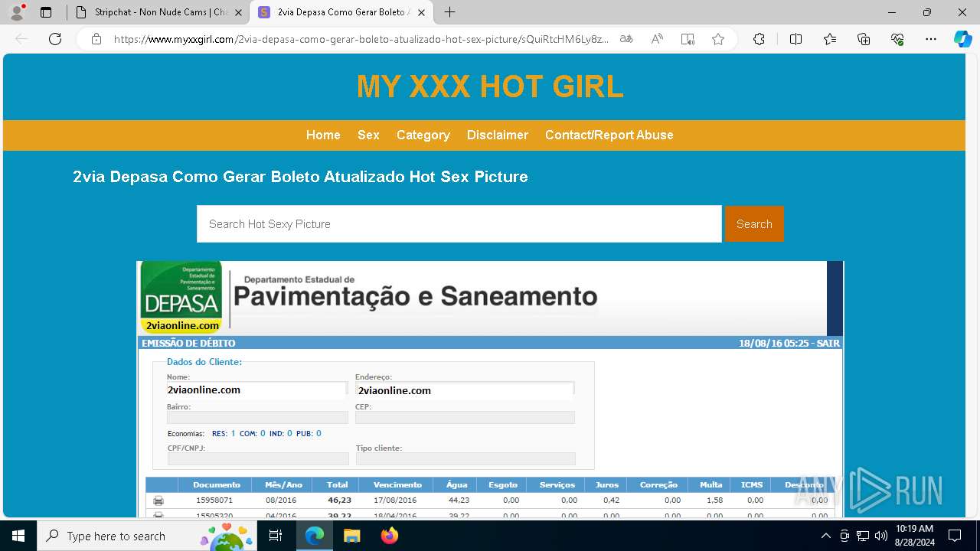Open Contact/Report Abuse menu item
The image size is (980, 551).
[609, 135]
